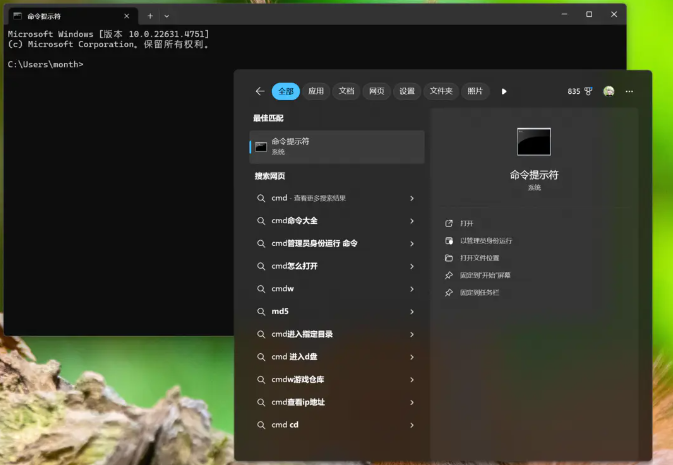Switch to the 应用 filter tab
The width and height of the screenshot is (673, 465).
pyautogui.click(x=316, y=91)
